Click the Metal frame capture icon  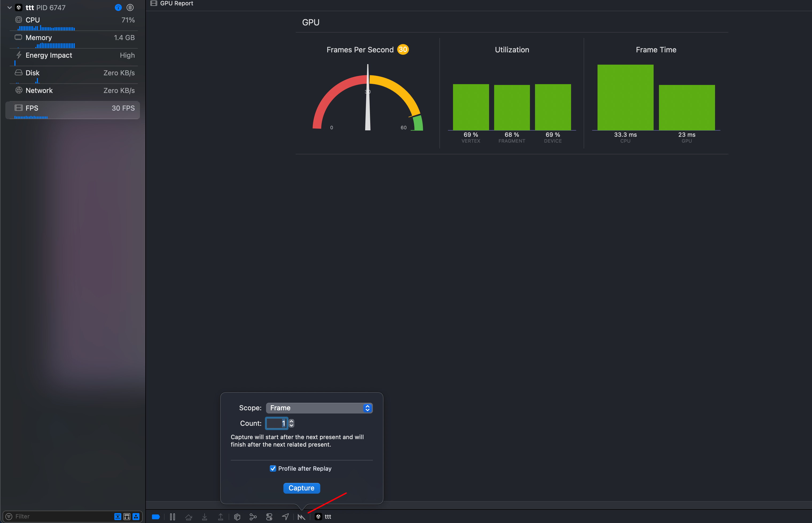[301, 517]
